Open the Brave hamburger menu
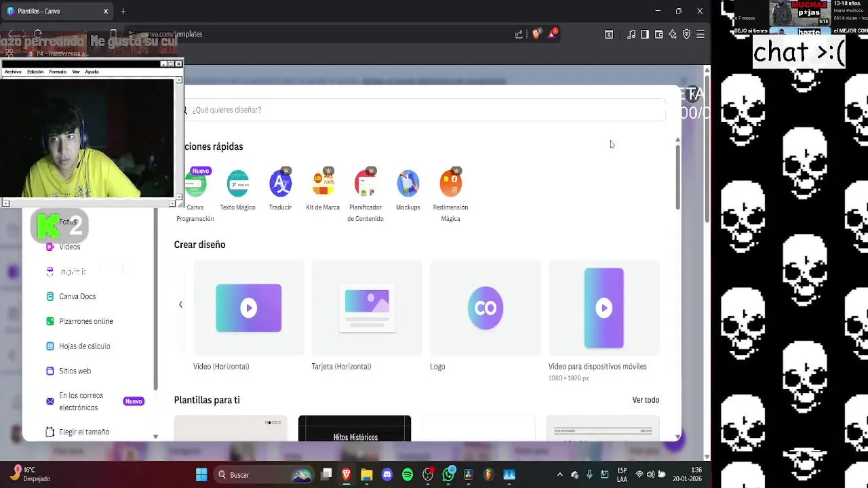The height and width of the screenshot is (488, 868). click(x=701, y=34)
